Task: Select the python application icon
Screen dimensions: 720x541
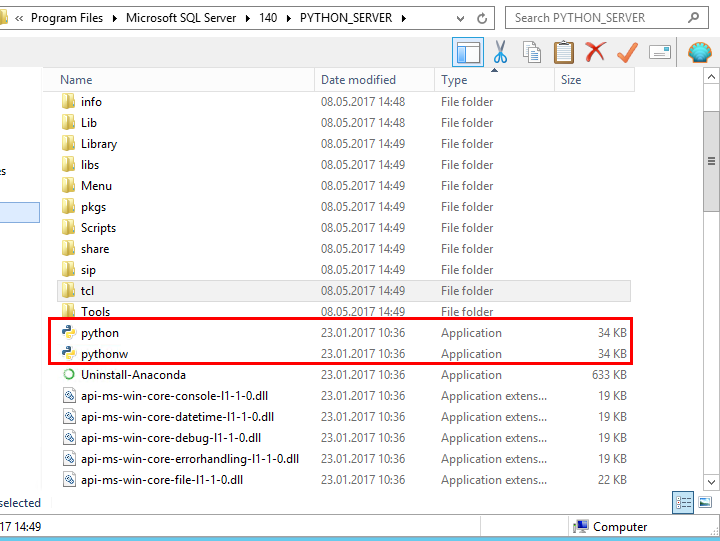Action: pyautogui.click(x=69, y=332)
